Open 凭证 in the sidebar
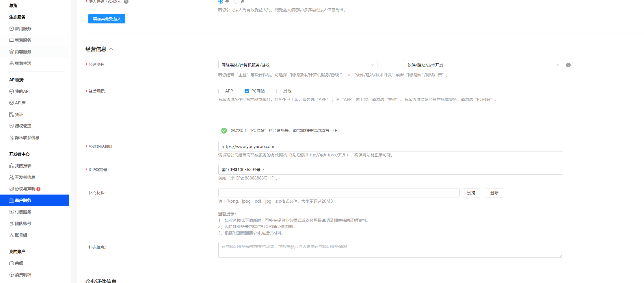Screen dimensions: 644x283 pos(34,114)
